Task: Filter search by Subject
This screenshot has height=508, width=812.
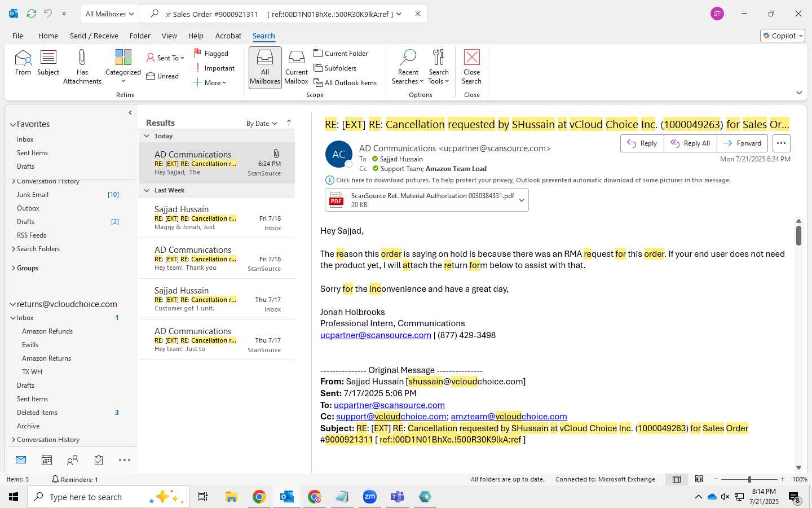Action: (48, 63)
